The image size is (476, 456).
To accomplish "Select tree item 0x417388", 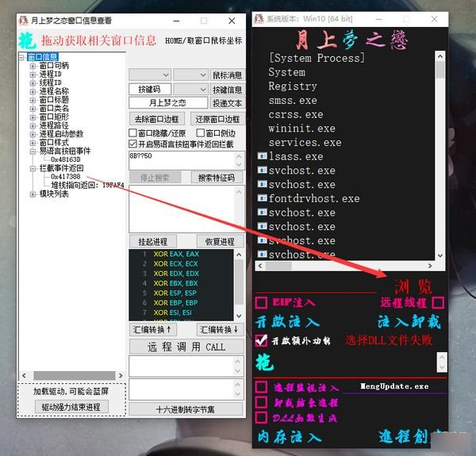I will point(66,176).
